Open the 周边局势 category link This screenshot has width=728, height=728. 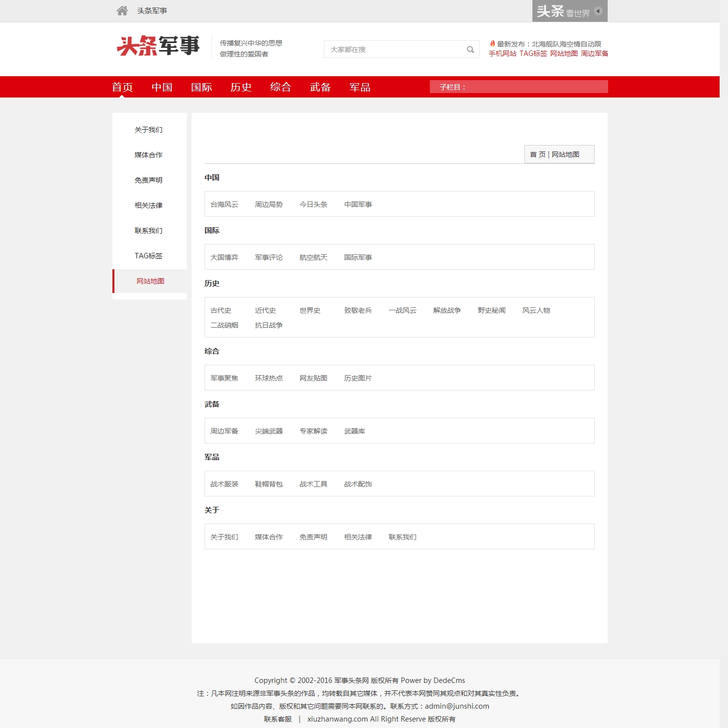(x=269, y=204)
